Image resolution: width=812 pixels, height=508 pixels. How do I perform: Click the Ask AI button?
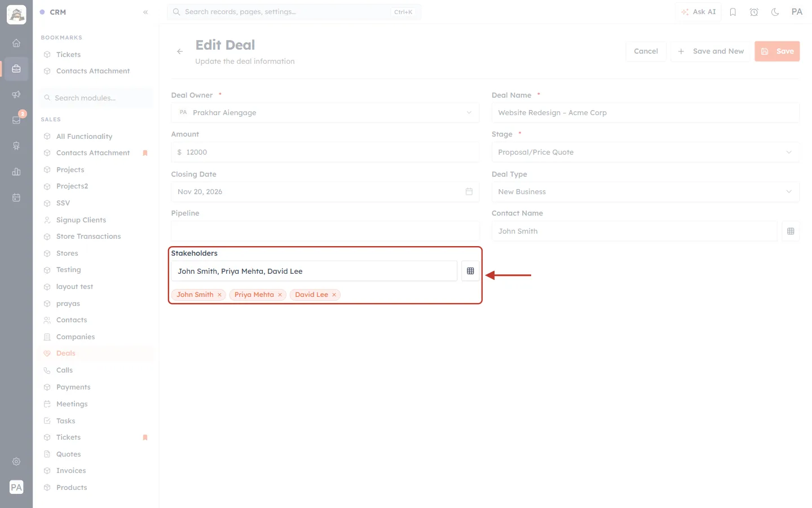point(698,12)
